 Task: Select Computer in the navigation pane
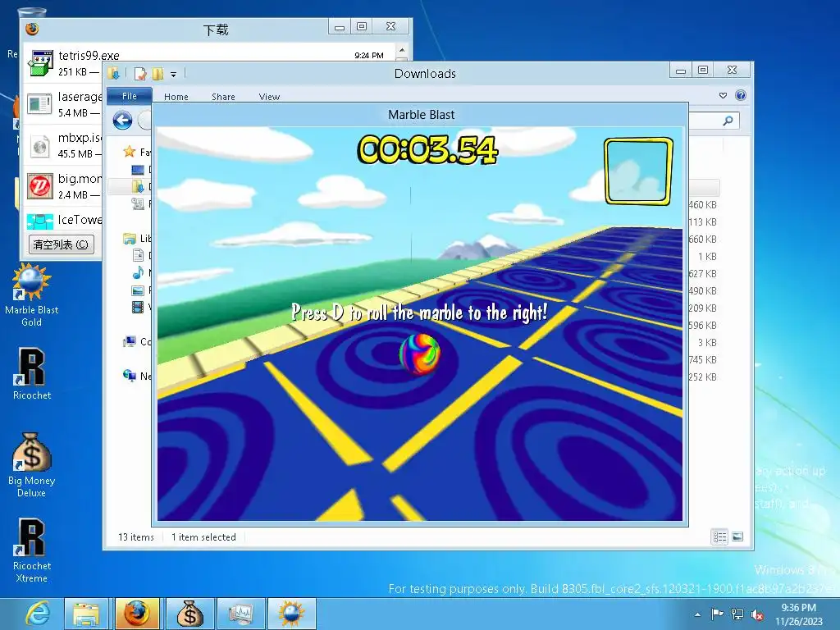click(137, 341)
